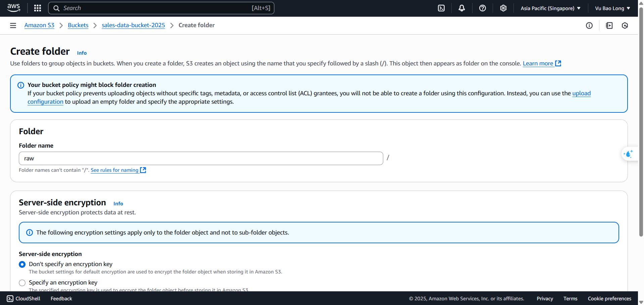Click external link icon after See rules for naming

point(143,170)
